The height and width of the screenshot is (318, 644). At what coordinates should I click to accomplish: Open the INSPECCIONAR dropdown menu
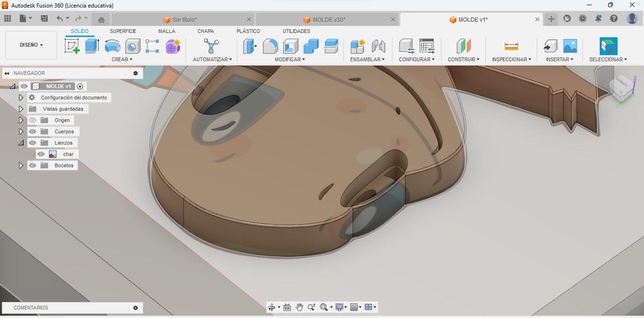(511, 59)
